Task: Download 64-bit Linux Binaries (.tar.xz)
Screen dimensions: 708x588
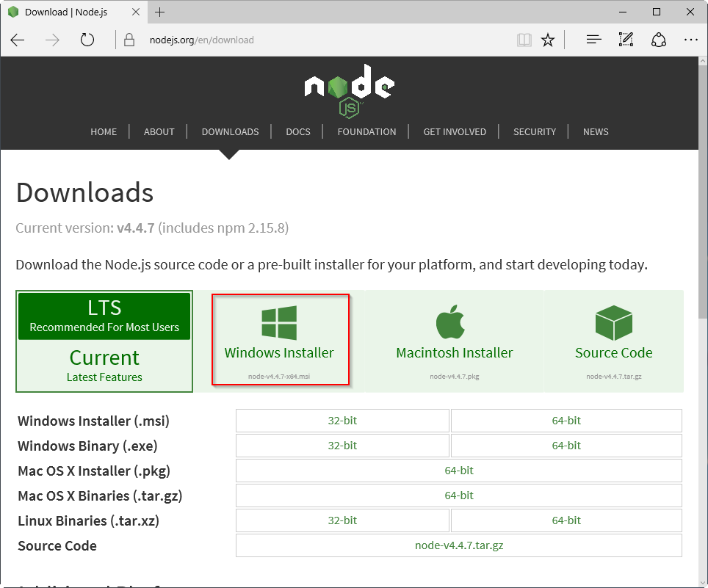Action: point(566,520)
